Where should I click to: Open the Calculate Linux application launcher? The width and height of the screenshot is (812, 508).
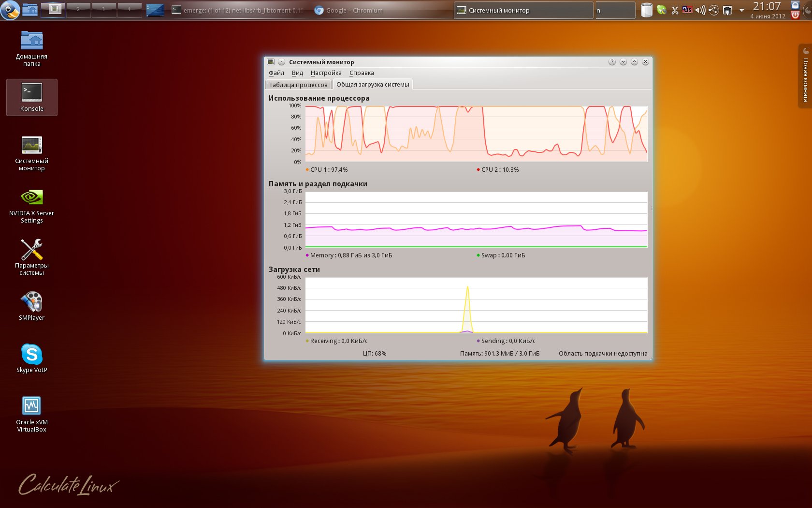[x=10, y=10]
